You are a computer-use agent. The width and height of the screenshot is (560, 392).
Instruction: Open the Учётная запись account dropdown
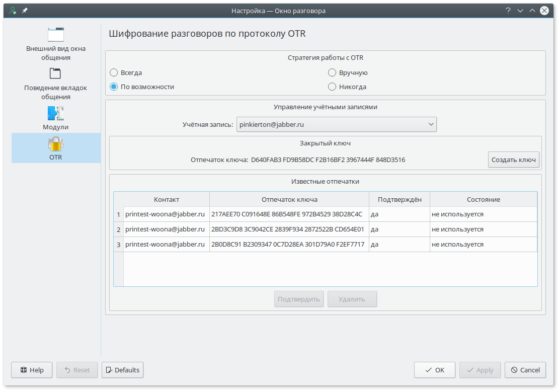(336, 124)
